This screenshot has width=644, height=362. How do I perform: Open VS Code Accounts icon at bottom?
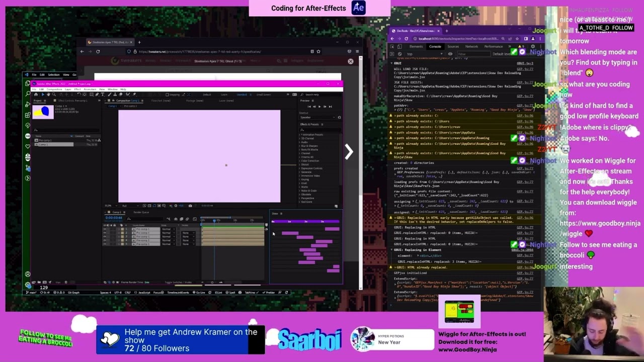[28, 274]
